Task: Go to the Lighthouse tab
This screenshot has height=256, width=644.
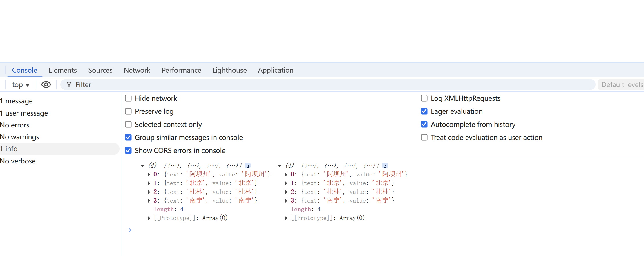Action: coord(229,70)
